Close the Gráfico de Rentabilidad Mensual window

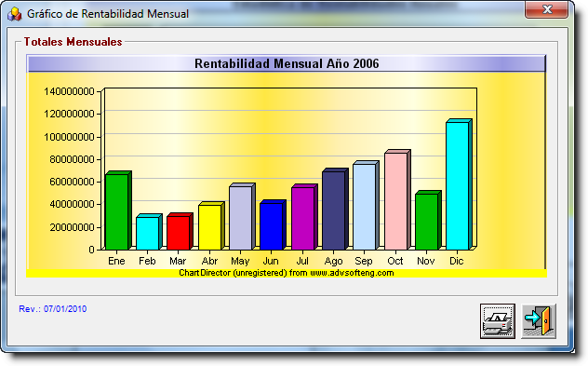pyautogui.click(x=546, y=9)
